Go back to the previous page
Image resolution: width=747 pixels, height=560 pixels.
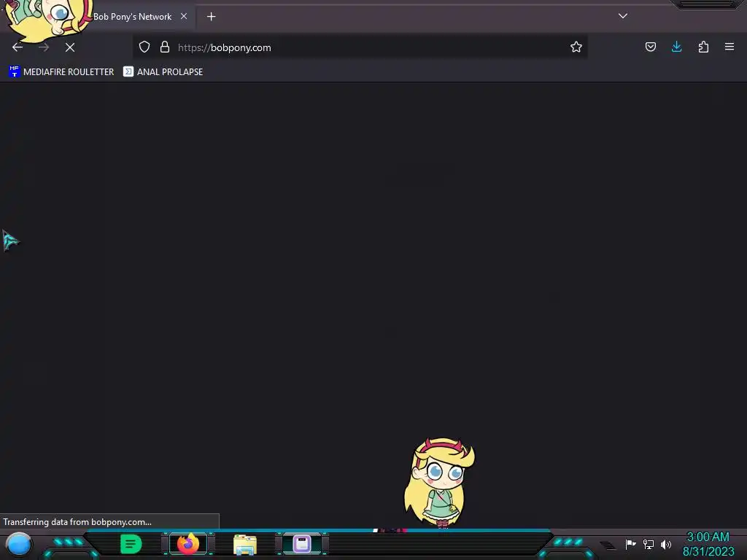click(18, 47)
